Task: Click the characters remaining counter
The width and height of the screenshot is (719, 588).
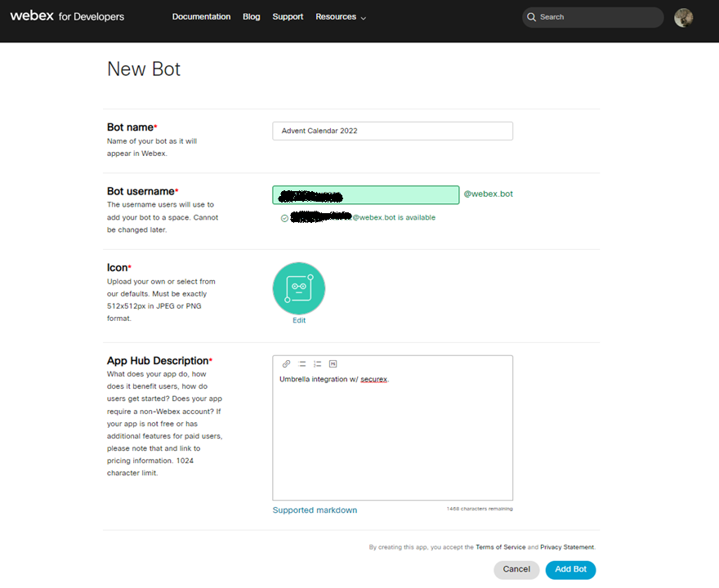Action: [x=480, y=509]
